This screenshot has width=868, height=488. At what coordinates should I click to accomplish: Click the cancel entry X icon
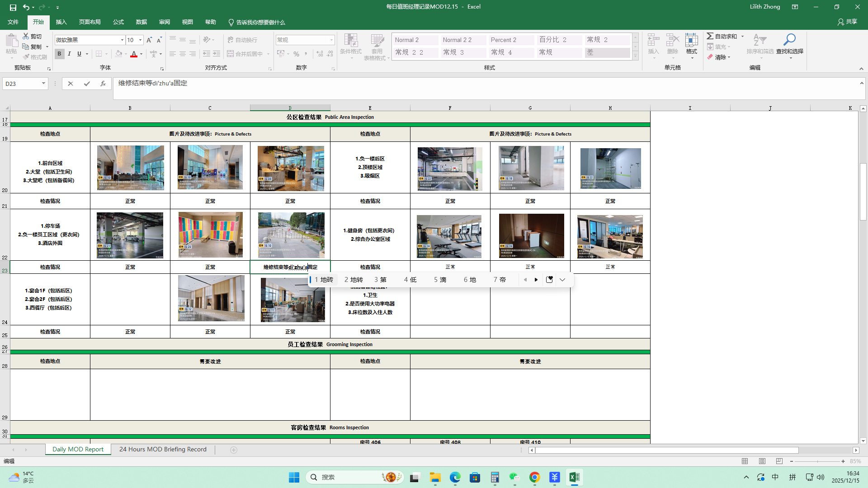pos(70,84)
